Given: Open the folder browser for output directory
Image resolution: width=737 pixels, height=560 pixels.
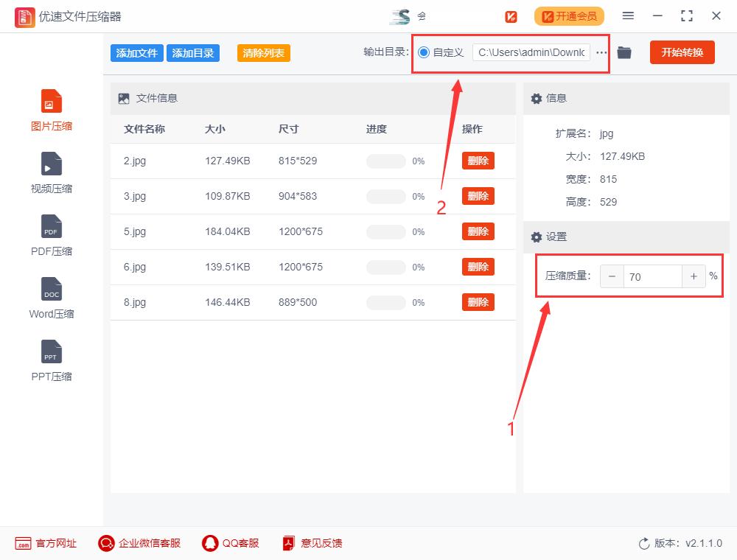Looking at the screenshot, I should [624, 52].
